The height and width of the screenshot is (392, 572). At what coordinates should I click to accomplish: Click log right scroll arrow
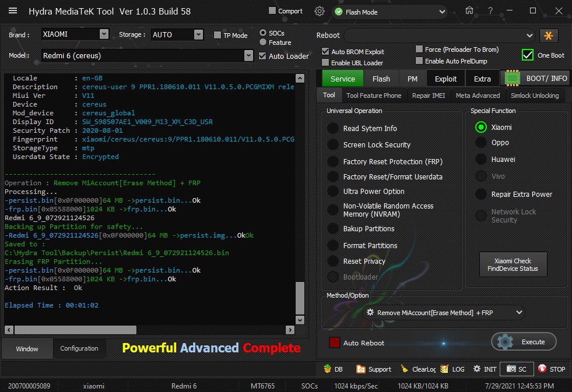(x=290, y=330)
